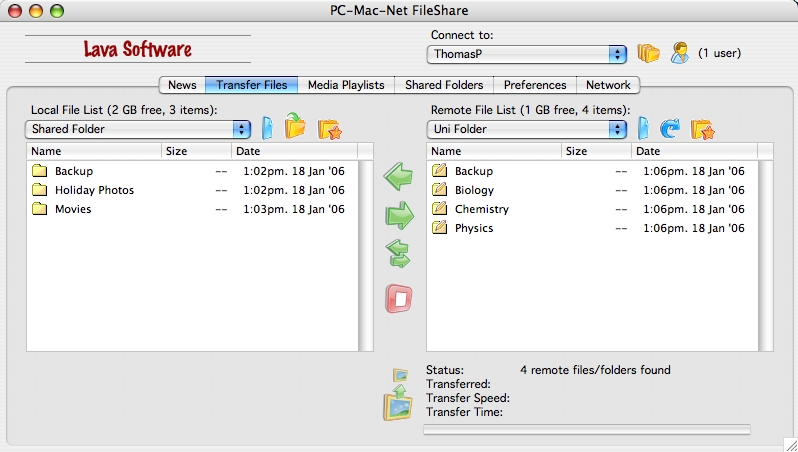Click the remote Backup folder icon
This screenshot has width=798, height=452.
(439, 171)
